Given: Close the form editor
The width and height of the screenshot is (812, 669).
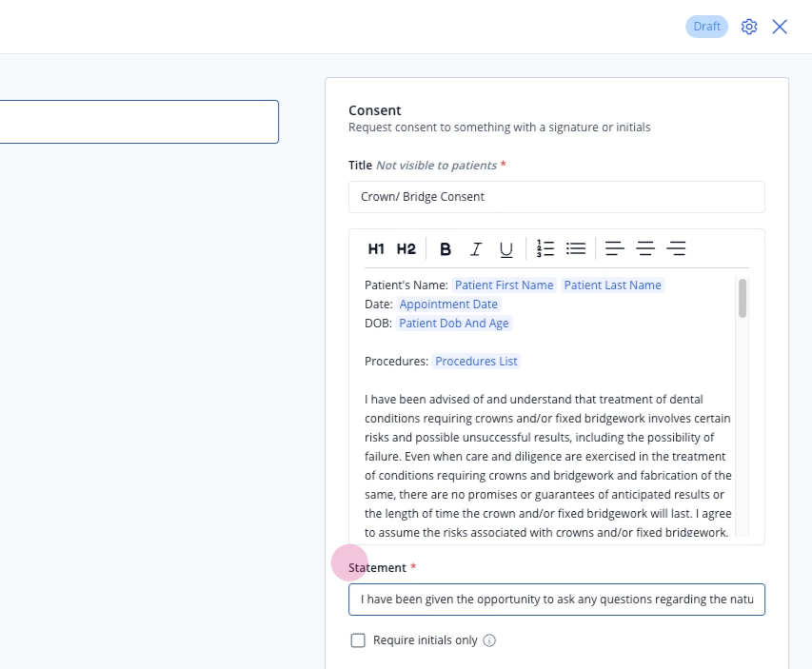Looking at the screenshot, I should 780,27.
